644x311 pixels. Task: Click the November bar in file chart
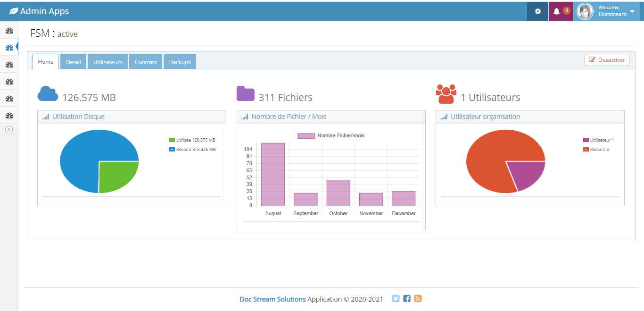pyautogui.click(x=371, y=200)
